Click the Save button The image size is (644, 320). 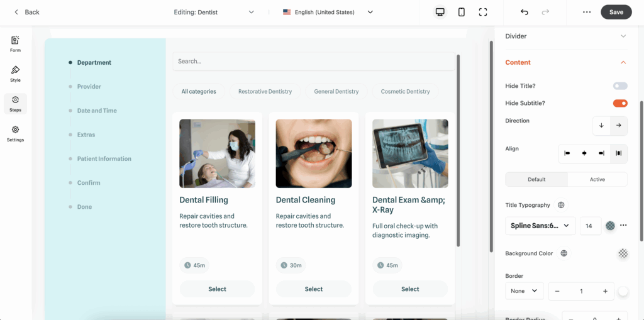point(616,12)
